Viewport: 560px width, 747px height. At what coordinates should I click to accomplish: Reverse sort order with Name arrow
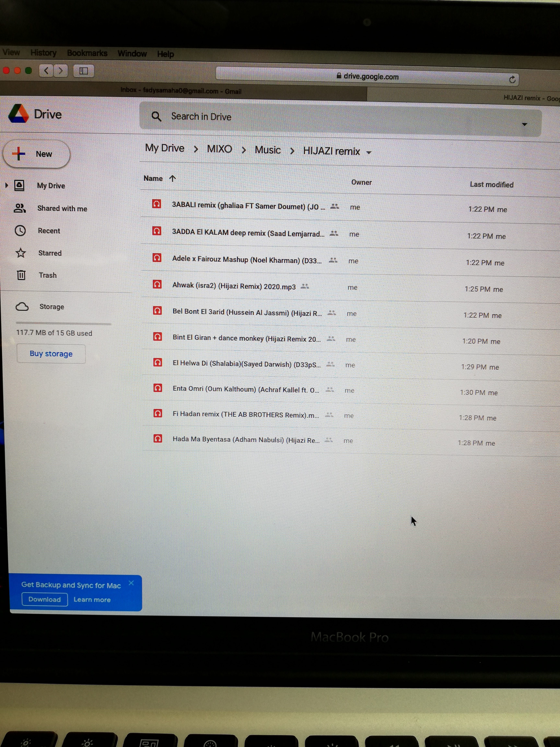[x=173, y=178]
